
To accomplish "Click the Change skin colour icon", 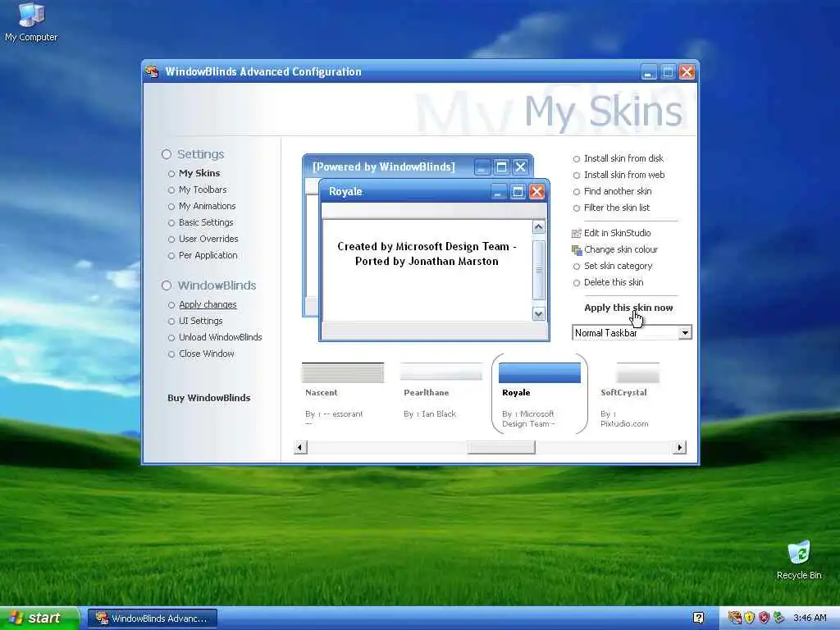I will 577,249.
